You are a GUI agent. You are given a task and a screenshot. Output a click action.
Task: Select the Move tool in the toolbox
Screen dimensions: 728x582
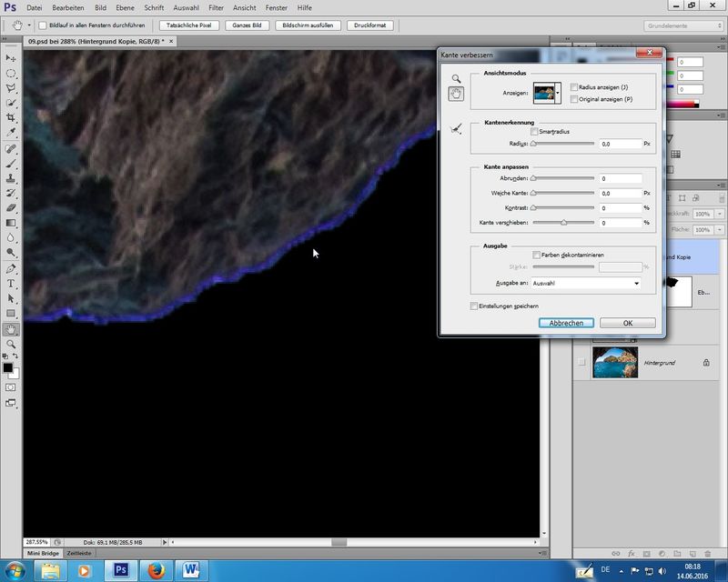(x=11, y=58)
